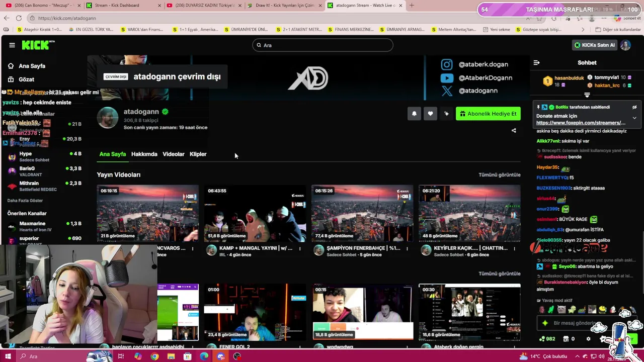The height and width of the screenshot is (362, 644).
Task: Click the X icon for @atadogann
Action: click(447, 91)
